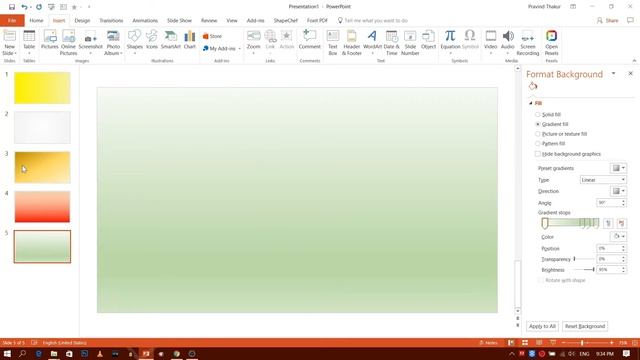Switch to the Animations tab

click(145, 20)
